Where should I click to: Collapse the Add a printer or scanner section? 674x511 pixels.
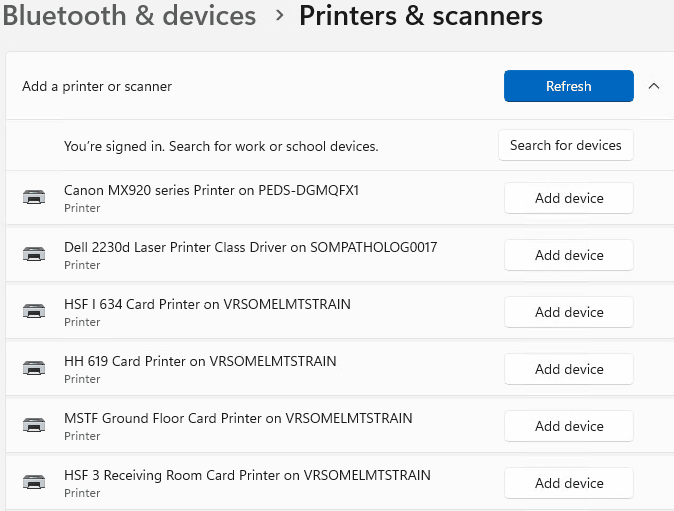click(654, 86)
